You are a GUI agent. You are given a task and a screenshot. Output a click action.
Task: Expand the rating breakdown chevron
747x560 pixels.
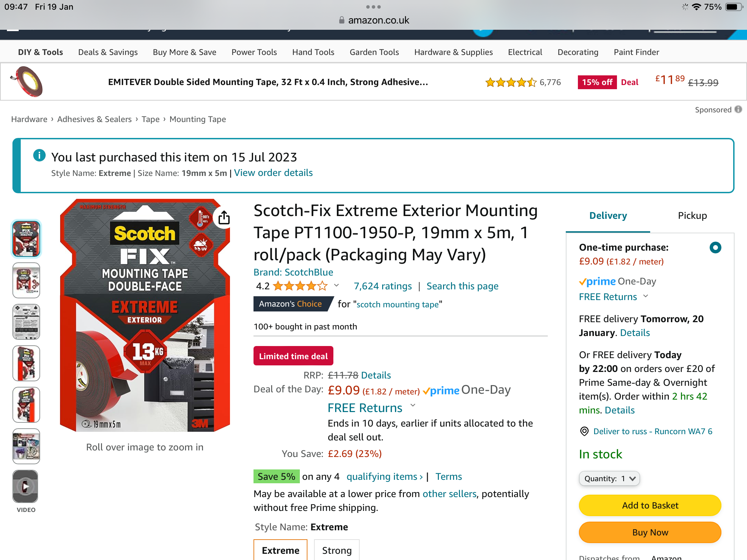click(336, 286)
